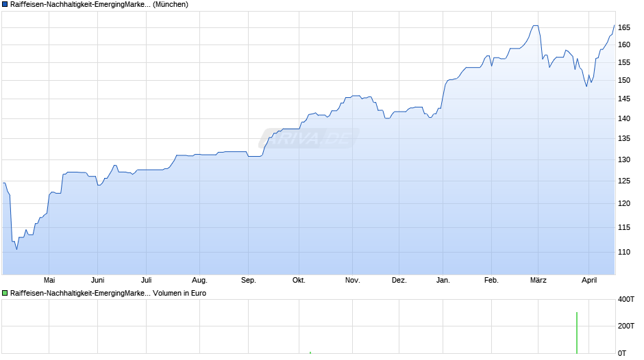Click the green volume legend square
Image resolution: width=644 pixels, height=360 pixels.
pos(5,293)
